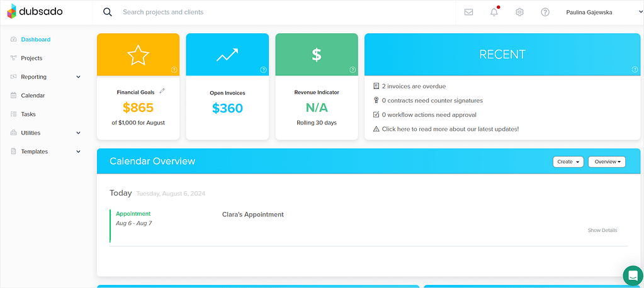The width and height of the screenshot is (644, 288).
Task: Go to Dashboard in sidebar
Action: (36, 40)
